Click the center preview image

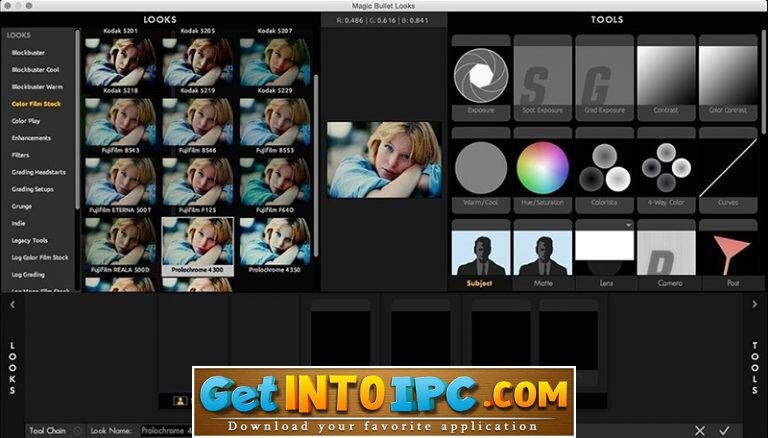(384, 160)
